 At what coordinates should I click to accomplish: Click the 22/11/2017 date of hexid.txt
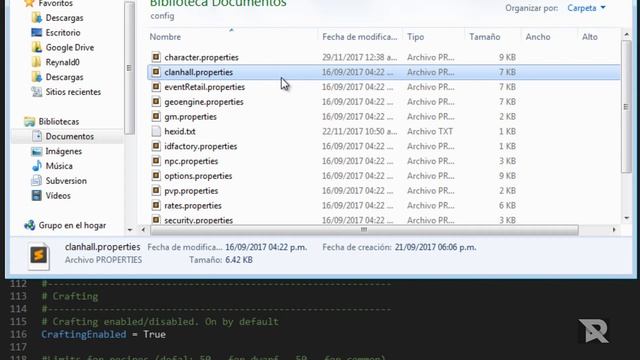tap(359, 131)
